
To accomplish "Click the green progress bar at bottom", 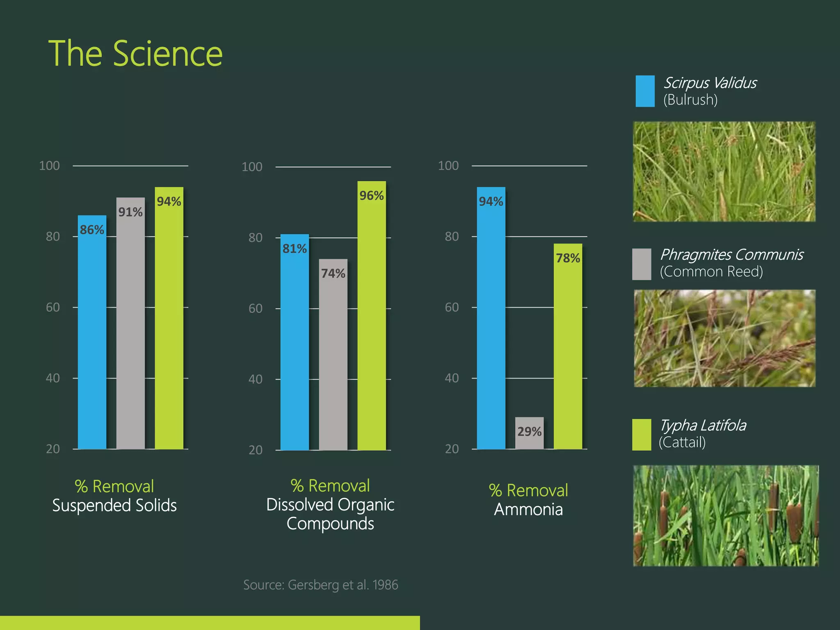I will 210,623.
